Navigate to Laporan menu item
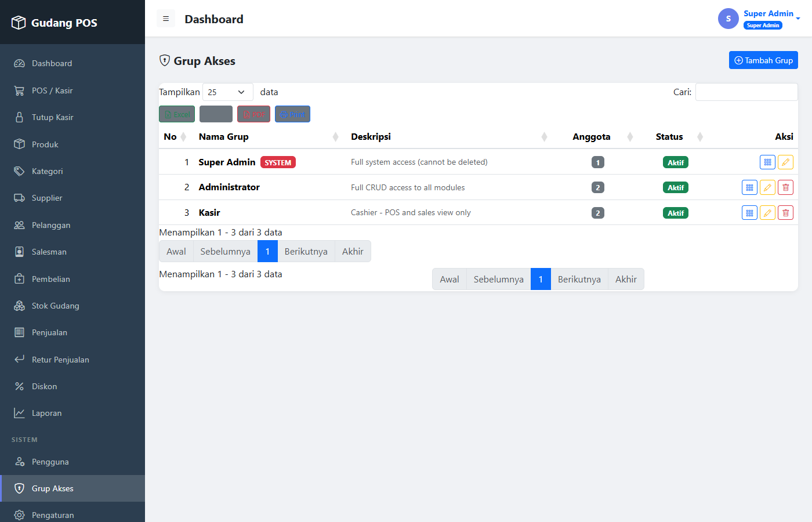Image resolution: width=812 pixels, height=522 pixels. (x=72, y=413)
